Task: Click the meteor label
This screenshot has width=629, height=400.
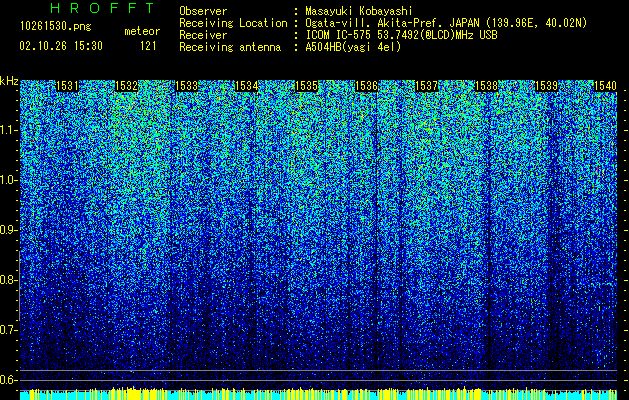Action: [x=142, y=31]
